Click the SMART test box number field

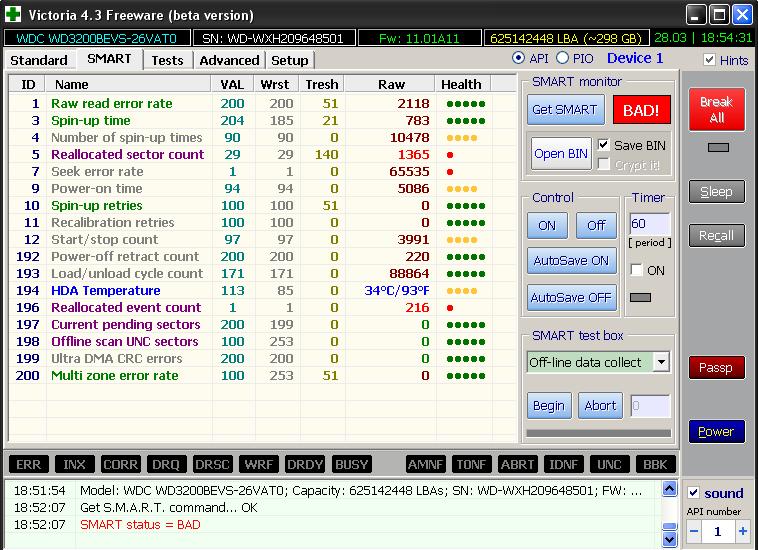[650, 405]
